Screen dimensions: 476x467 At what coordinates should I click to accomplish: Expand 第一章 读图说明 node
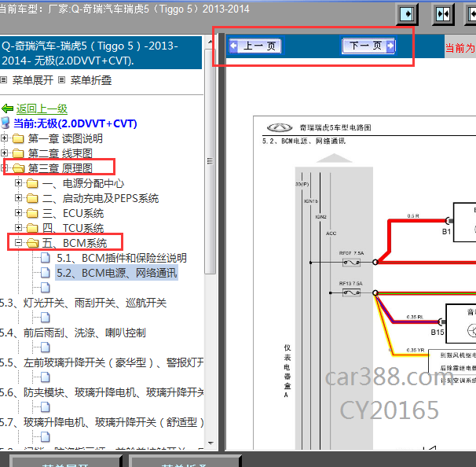coord(4,138)
